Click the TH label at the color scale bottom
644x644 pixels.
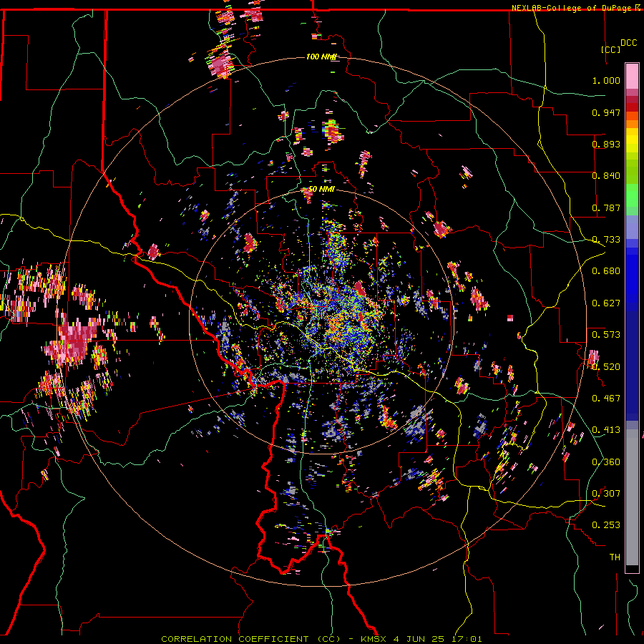(x=615, y=557)
